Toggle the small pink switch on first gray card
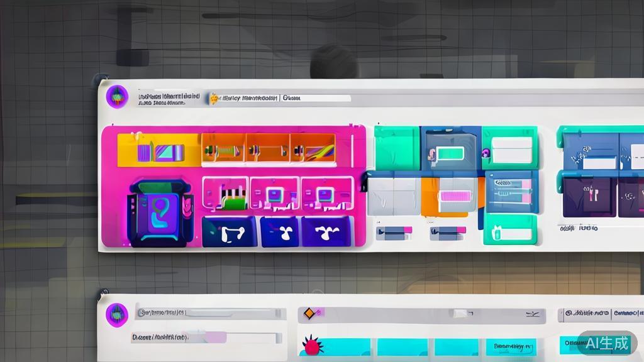644x362 pixels. (x=408, y=230)
